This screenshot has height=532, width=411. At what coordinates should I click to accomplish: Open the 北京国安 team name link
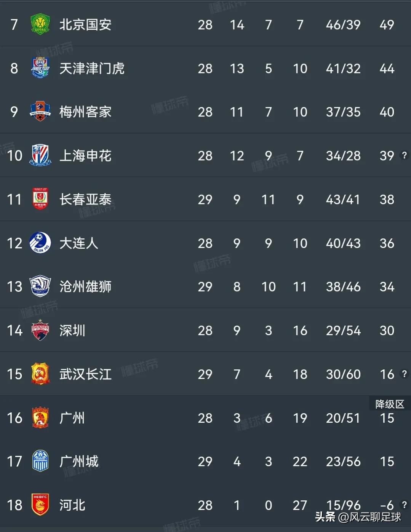(x=85, y=25)
